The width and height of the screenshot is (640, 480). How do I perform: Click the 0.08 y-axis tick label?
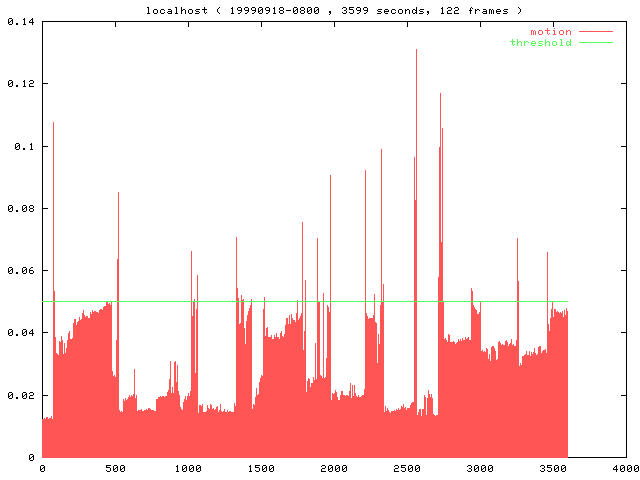coord(20,208)
